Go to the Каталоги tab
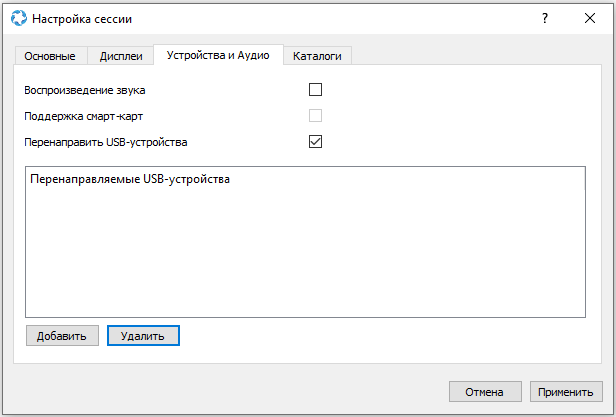The image size is (616, 417). [317, 56]
